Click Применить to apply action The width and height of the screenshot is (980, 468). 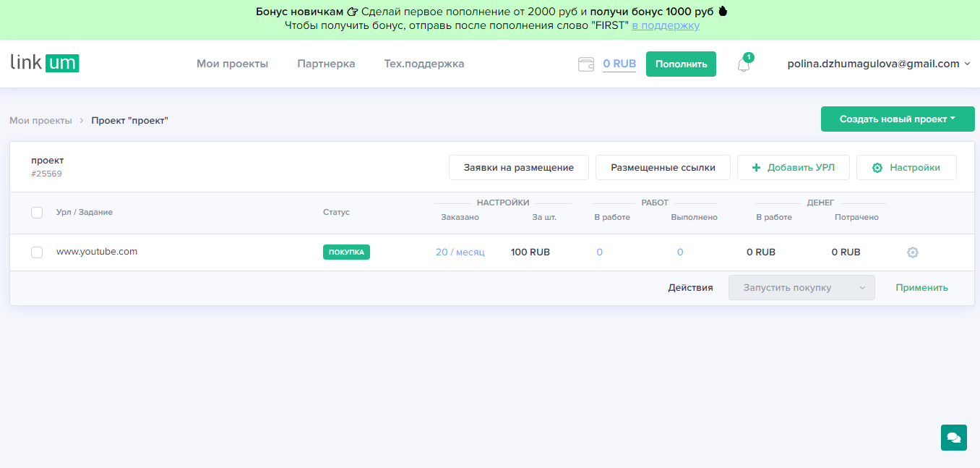[921, 288]
